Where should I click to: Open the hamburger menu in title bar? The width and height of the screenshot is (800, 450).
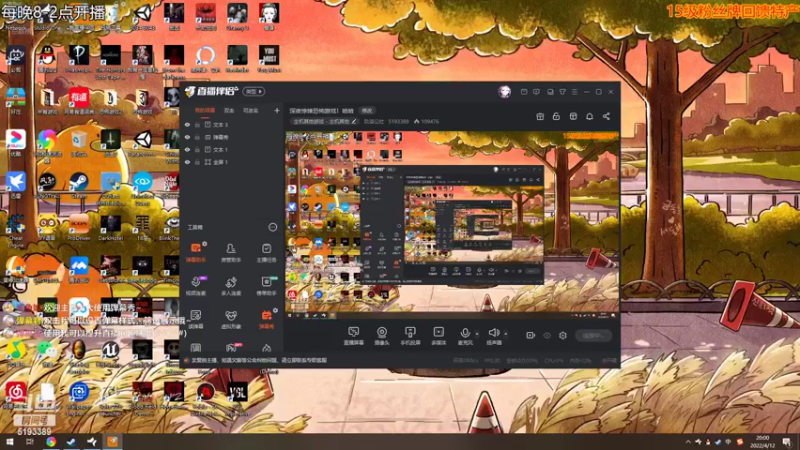point(574,92)
